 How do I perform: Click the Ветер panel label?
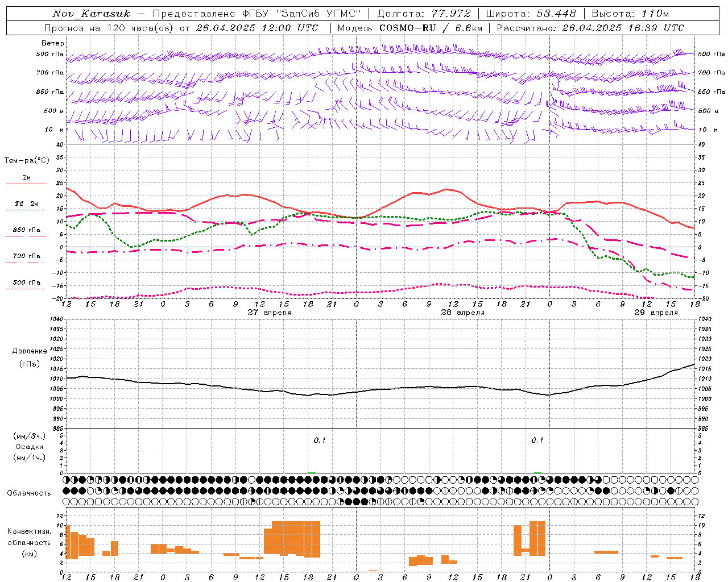[x=53, y=43]
